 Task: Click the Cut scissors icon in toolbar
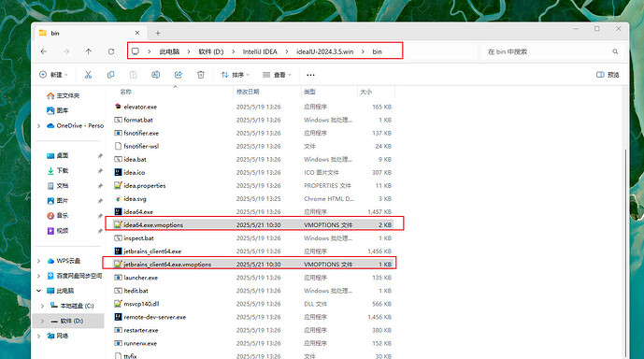(88, 75)
